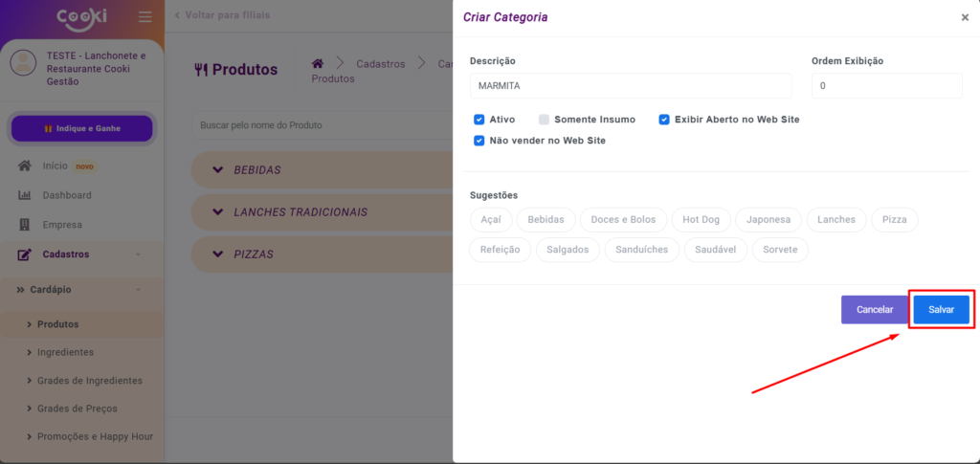
Task: Click the Empresa building icon
Action: (x=25, y=225)
